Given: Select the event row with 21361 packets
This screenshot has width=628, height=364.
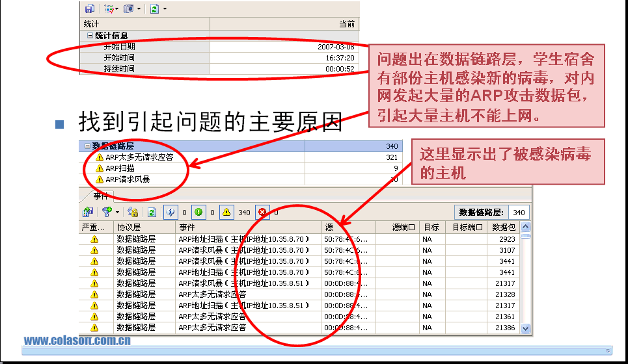Looking at the screenshot, I should click(299, 317).
